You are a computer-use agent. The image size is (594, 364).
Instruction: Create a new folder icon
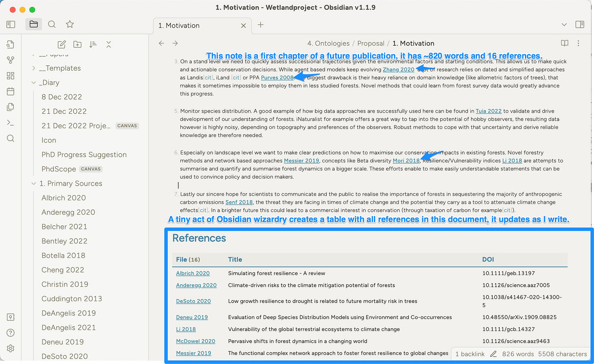click(77, 44)
